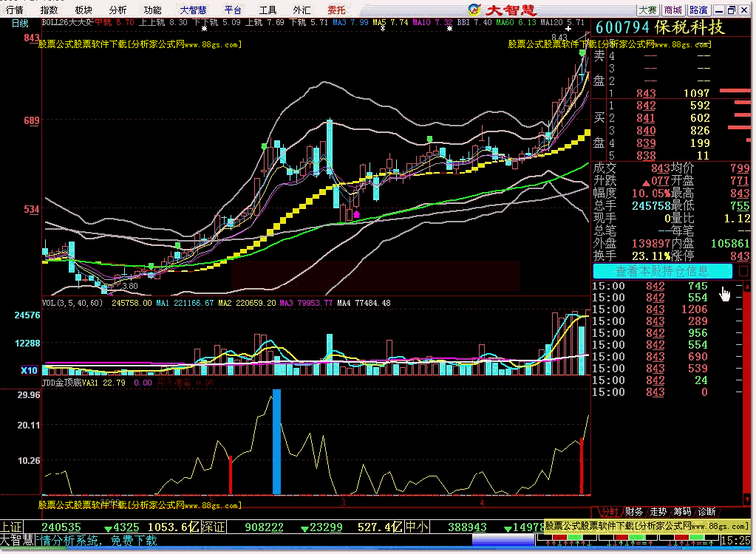Screen dimensions: 756x554
Task: Switch to the 走势 tab
Action: coord(658,512)
